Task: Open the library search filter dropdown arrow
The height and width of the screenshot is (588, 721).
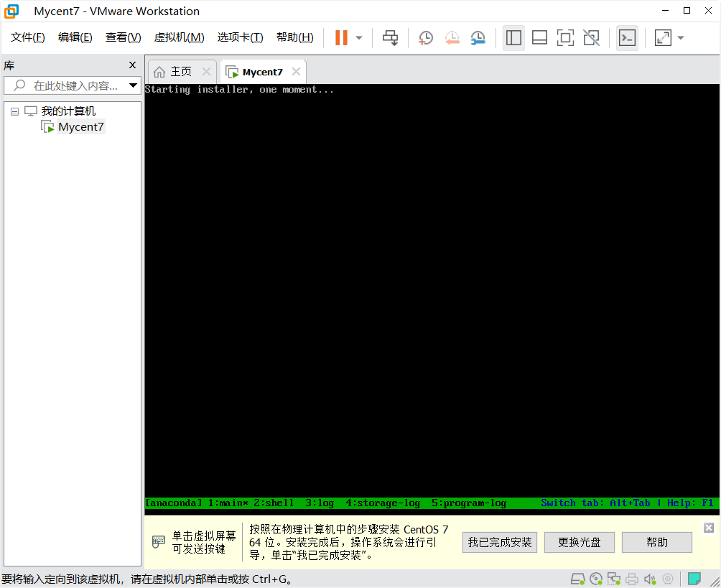Action: 134,85
